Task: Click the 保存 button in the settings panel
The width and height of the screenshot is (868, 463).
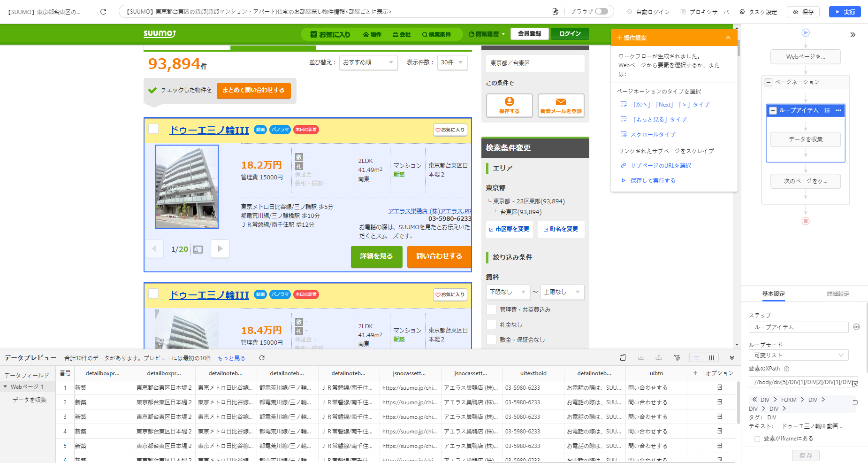Action: [806, 455]
